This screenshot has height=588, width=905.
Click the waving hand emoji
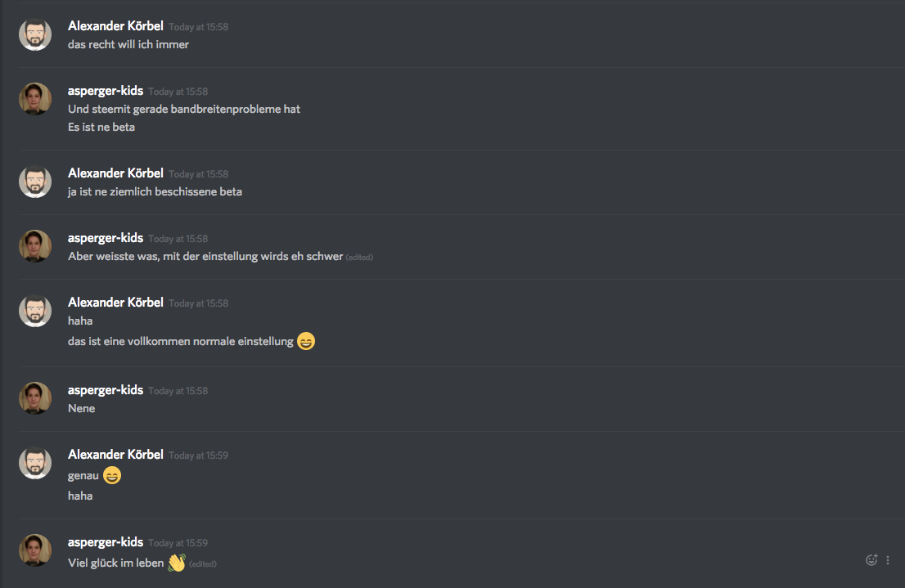177,563
